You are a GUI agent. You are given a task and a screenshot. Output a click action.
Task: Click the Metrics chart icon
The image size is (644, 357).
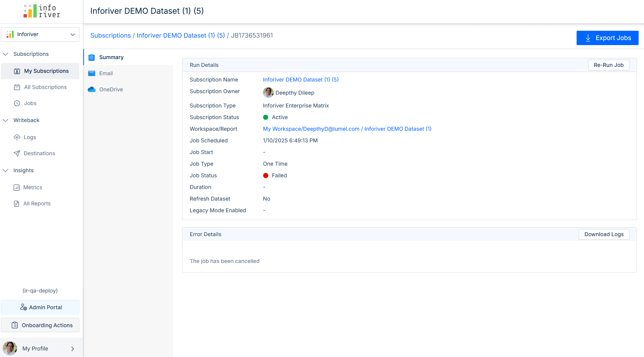[17, 187]
